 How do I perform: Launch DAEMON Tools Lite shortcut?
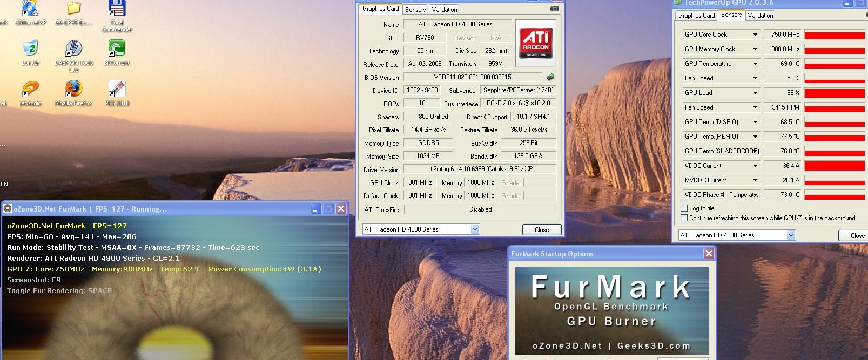(74, 56)
